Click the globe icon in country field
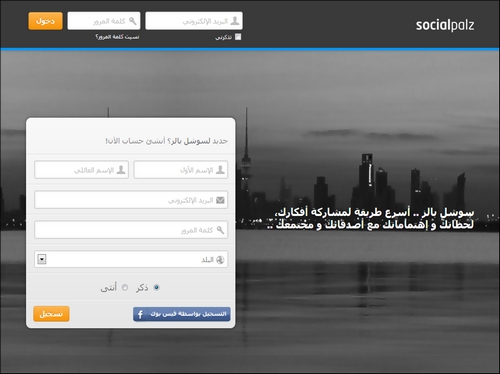The image size is (500, 374). [x=220, y=260]
